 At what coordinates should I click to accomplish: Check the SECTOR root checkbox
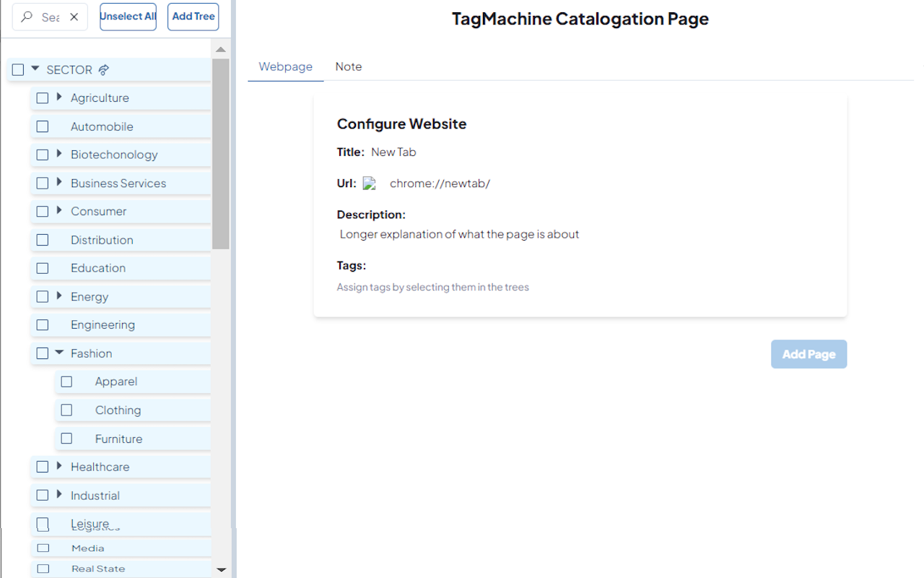[x=17, y=69]
